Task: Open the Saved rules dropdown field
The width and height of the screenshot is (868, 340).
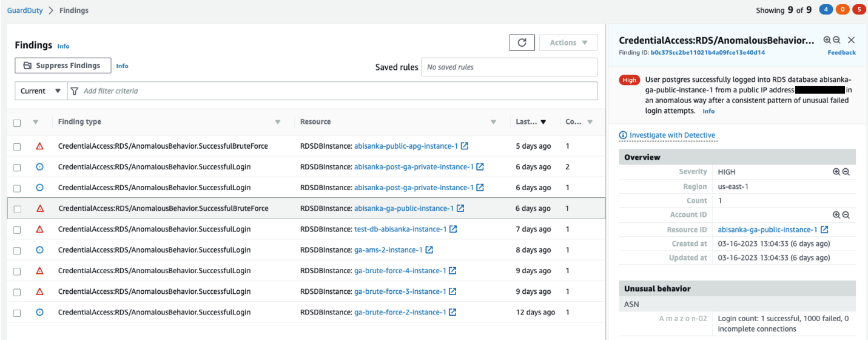Action: tap(509, 67)
